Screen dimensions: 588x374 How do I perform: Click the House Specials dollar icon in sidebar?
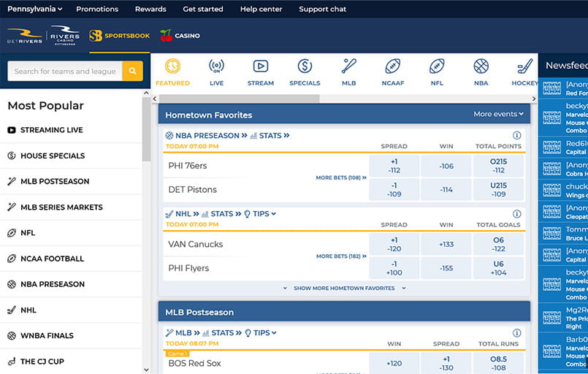(12, 156)
